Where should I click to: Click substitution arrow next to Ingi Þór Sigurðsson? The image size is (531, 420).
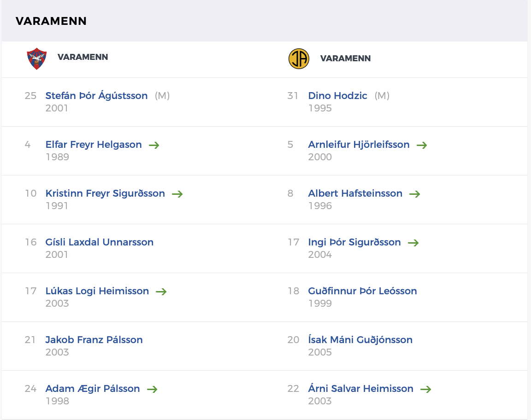coord(413,243)
